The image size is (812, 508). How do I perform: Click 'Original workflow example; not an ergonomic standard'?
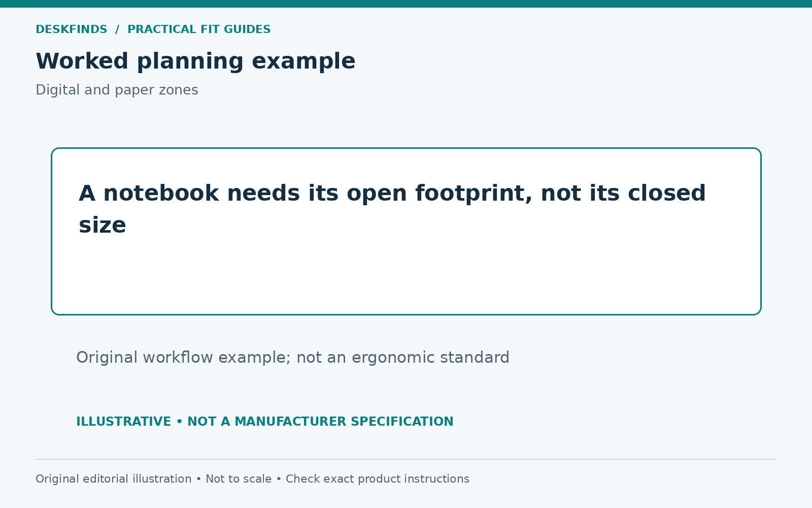click(x=293, y=358)
